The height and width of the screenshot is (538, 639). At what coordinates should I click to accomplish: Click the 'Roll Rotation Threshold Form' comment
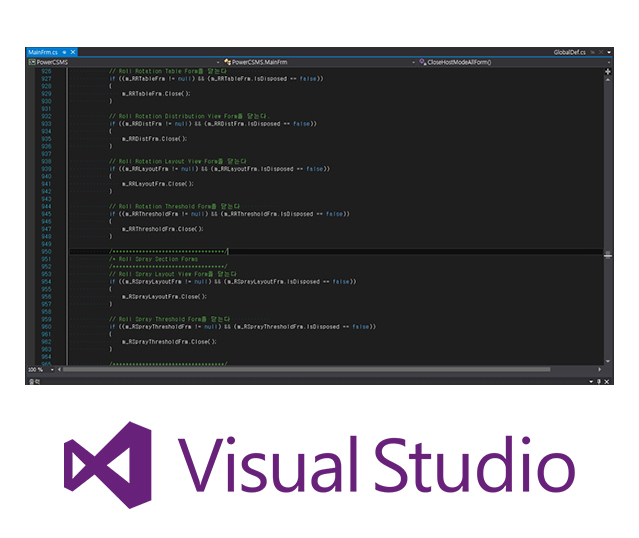pos(174,207)
